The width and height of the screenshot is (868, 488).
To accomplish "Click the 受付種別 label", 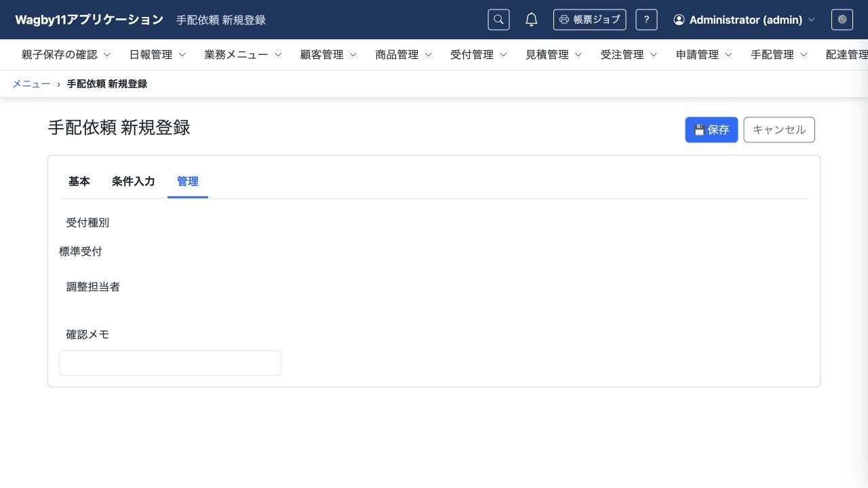I will (x=87, y=222).
